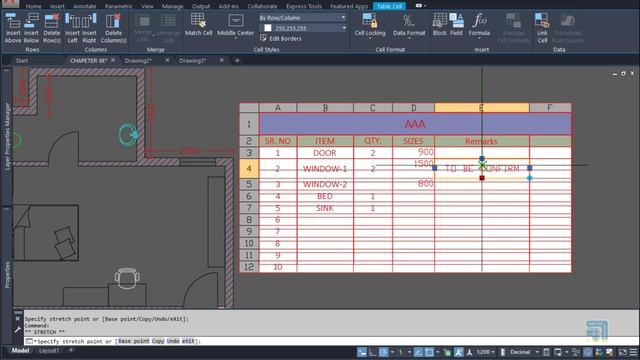Click the Match Cell tool
This screenshot has height=360, width=640.
pos(198,24)
